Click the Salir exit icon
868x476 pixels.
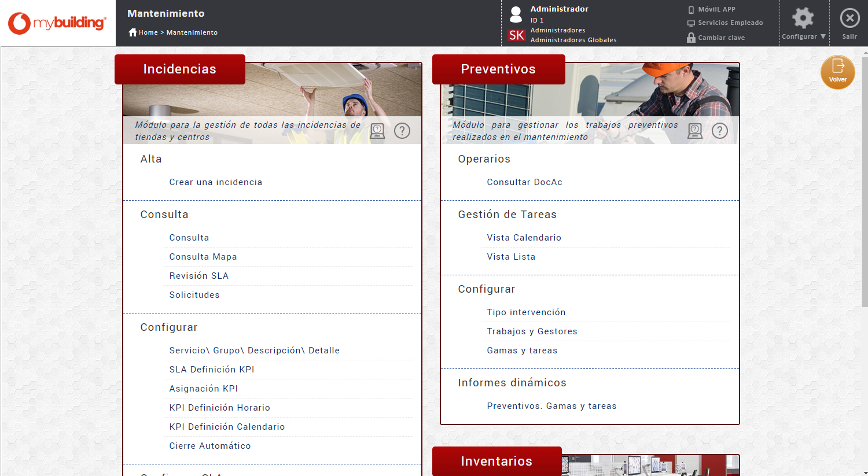pos(849,19)
